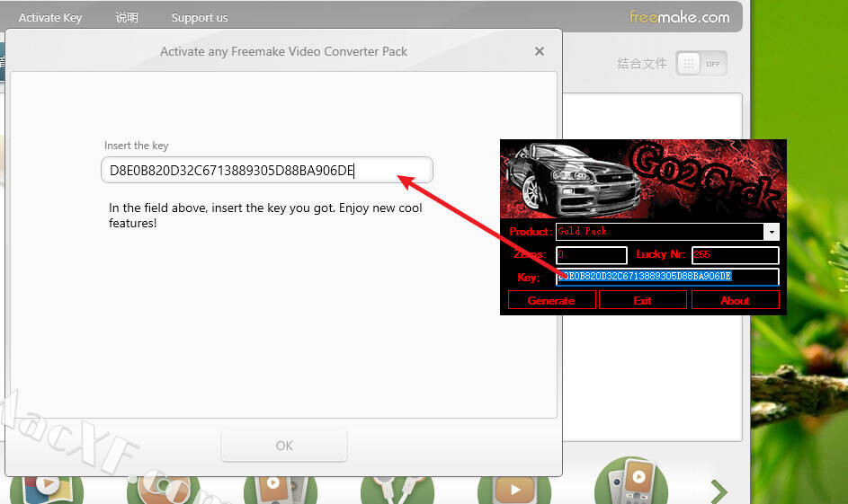Click the Key field in keygen window
Image resolution: width=848 pixels, height=504 pixels.
coord(667,277)
